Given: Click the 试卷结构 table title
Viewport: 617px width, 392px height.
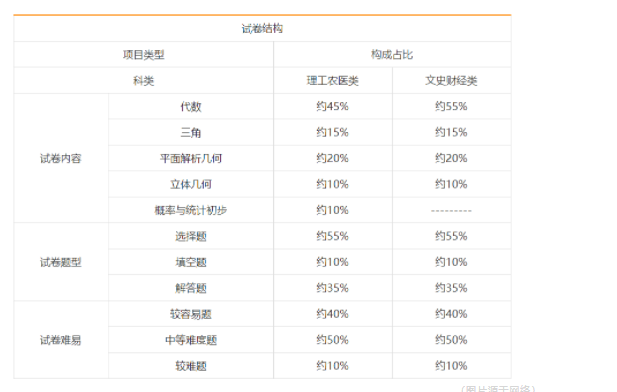Looking at the screenshot, I should (262, 28).
